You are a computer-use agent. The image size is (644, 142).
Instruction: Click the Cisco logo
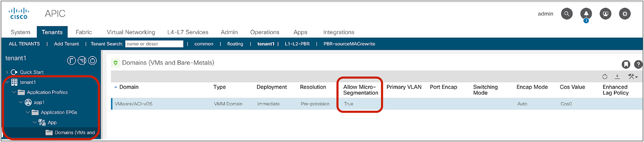click(x=19, y=14)
